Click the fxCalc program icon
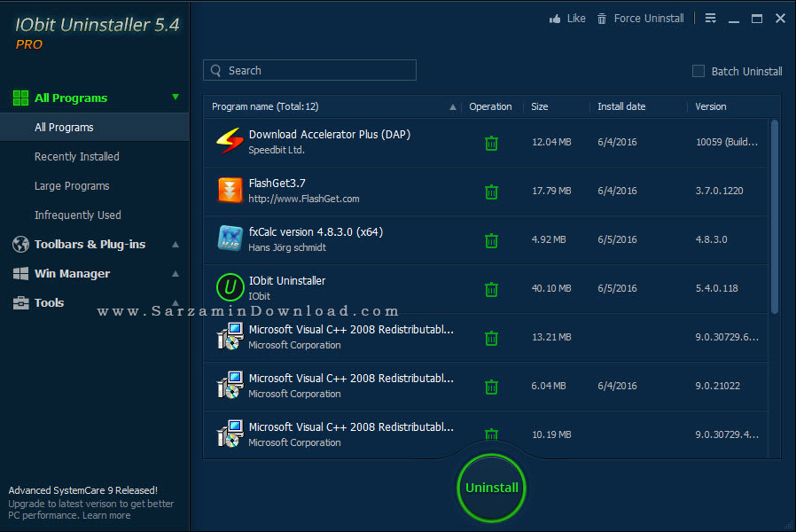Viewport: 796px width, 532px height. pyautogui.click(x=230, y=239)
